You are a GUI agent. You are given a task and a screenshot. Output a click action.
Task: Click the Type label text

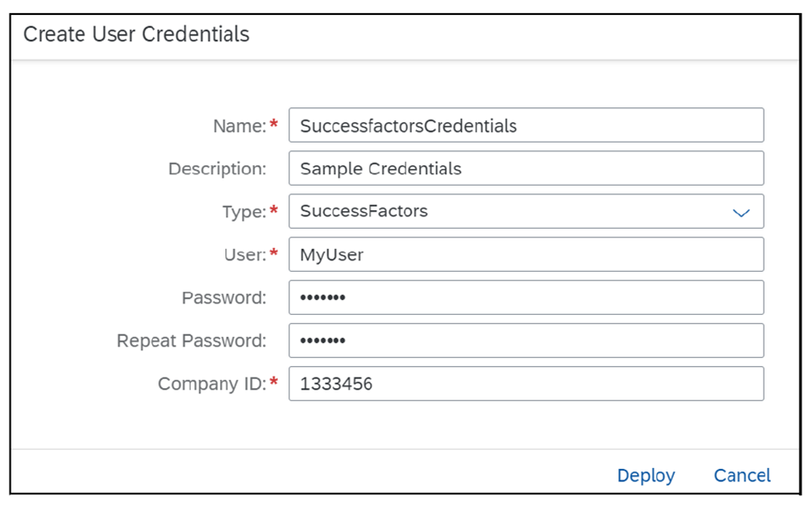244,212
